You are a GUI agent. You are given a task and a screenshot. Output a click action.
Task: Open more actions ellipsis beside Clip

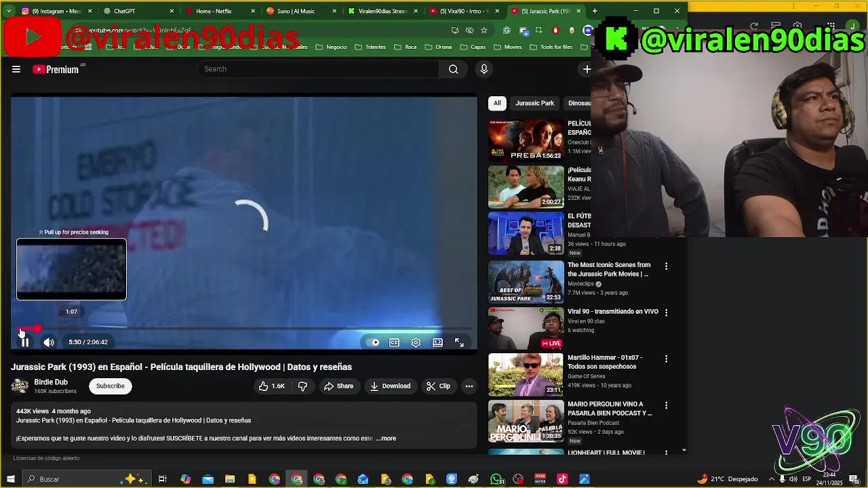[x=469, y=386]
